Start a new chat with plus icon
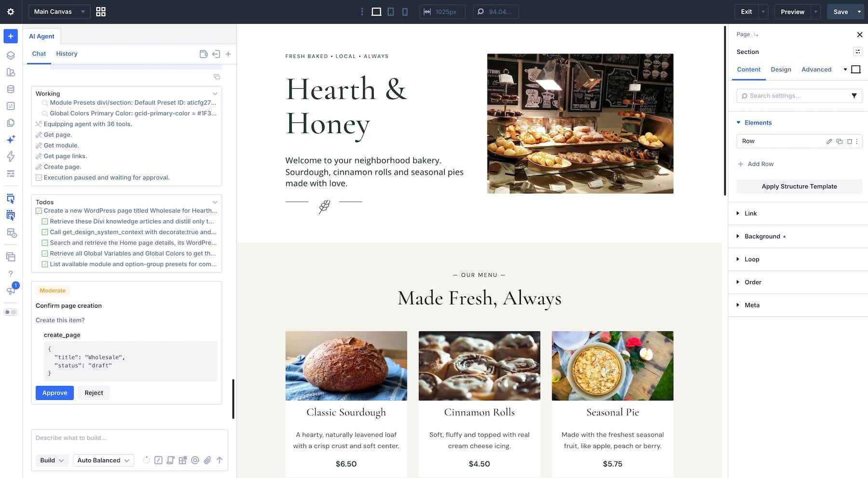868x478 pixels. 228,54
